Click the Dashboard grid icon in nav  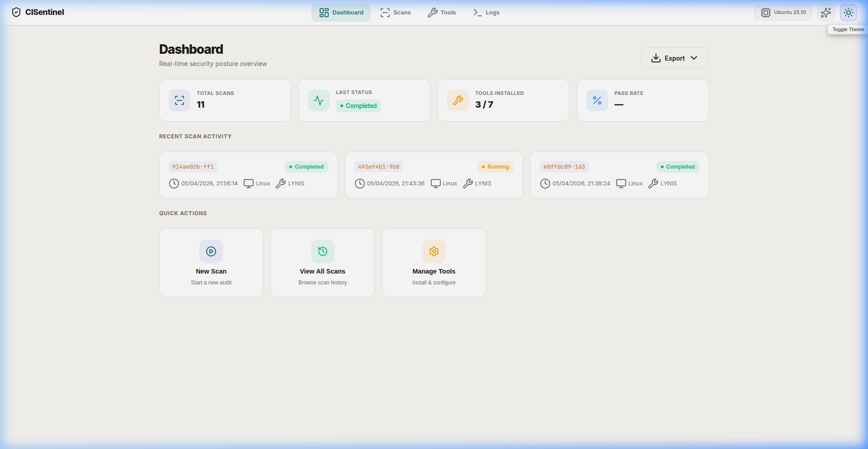[324, 13]
